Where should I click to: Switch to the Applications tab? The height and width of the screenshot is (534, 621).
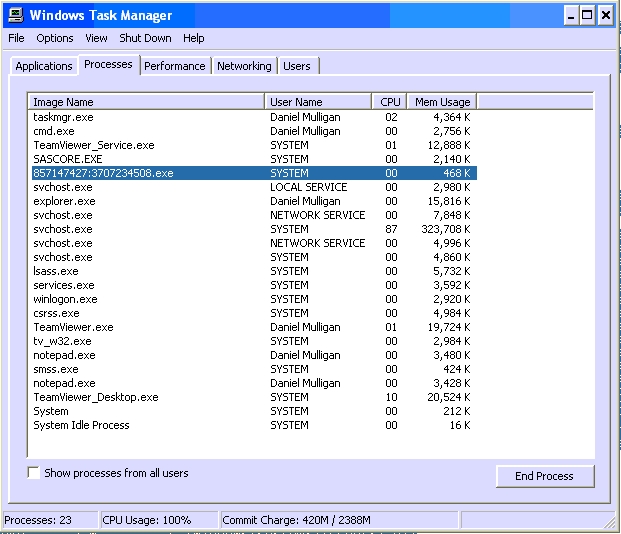pyautogui.click(x=44, y=66)
